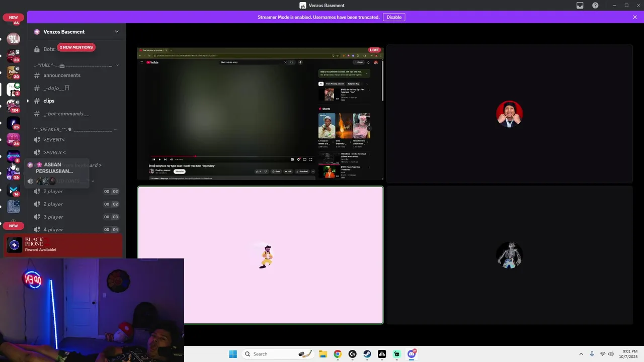Image resolution: width=644 pixels, height=362 pixels.
Task: Dismiss the Streamer Mode banner
Action: pos(635,17)
